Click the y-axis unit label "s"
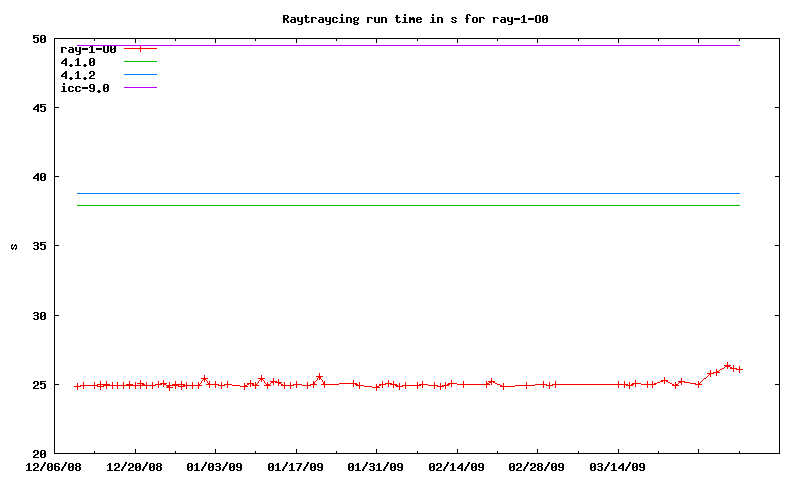Viewport: 800px width, 480px height. [x=14, y=246]
